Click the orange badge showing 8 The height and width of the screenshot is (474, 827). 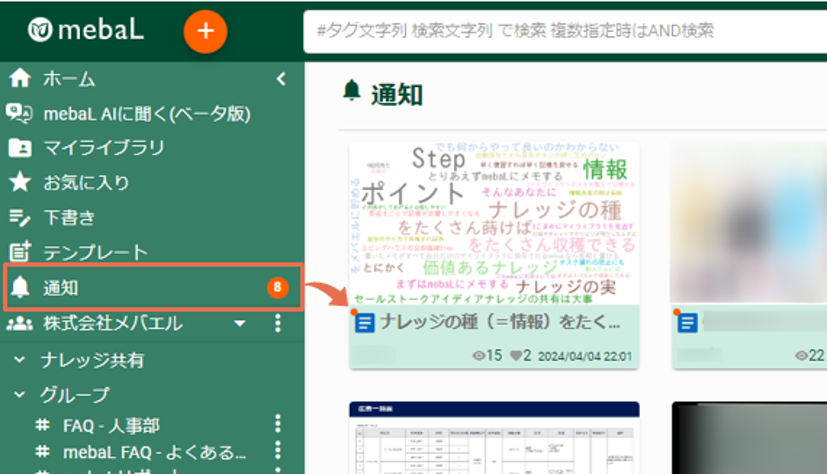point(277,287)
